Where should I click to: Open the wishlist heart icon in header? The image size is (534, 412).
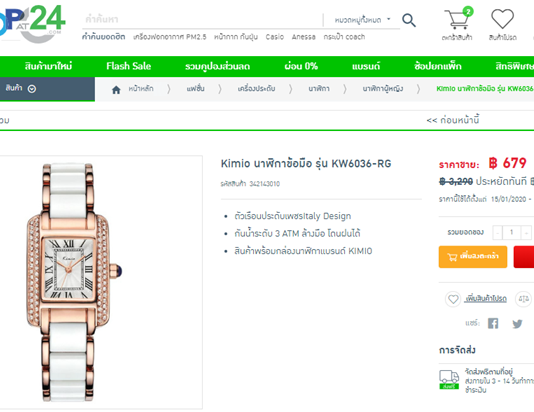[502, 19]
